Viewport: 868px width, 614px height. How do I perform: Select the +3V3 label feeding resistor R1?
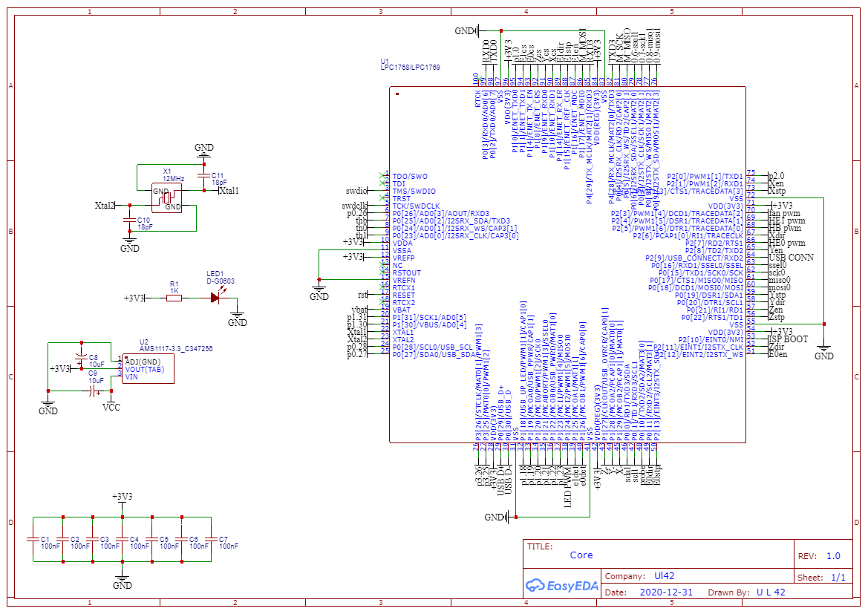(134, 298)
